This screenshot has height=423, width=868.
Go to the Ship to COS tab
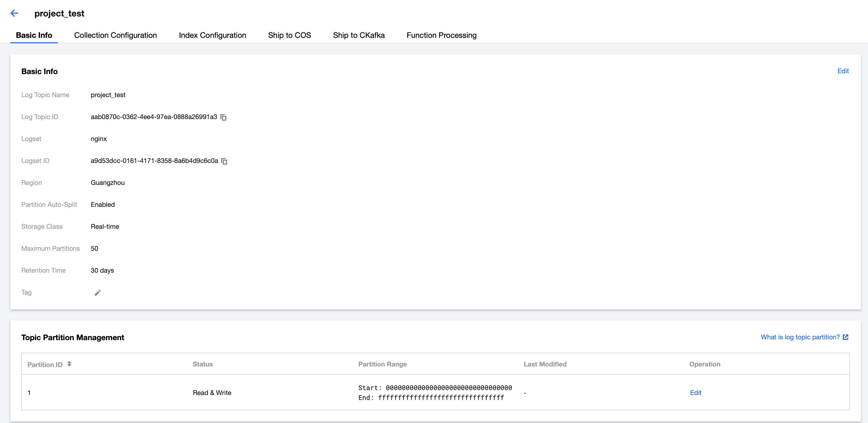[289, 35]
